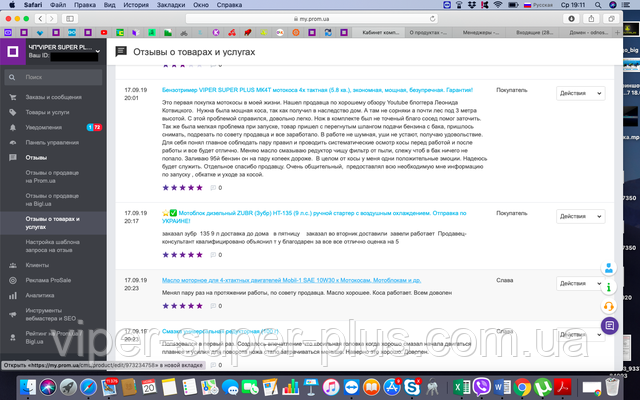Screen dimensions: 640x400
Task: Switch to the Входящие tab
Action: pyautogui.click(x=534, y=32)
